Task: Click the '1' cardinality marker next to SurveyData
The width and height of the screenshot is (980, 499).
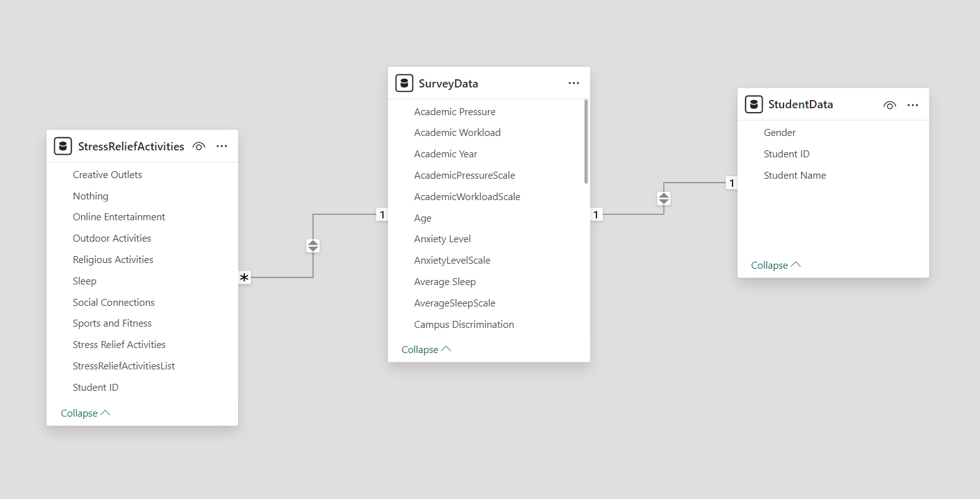Action: point(382,215)
